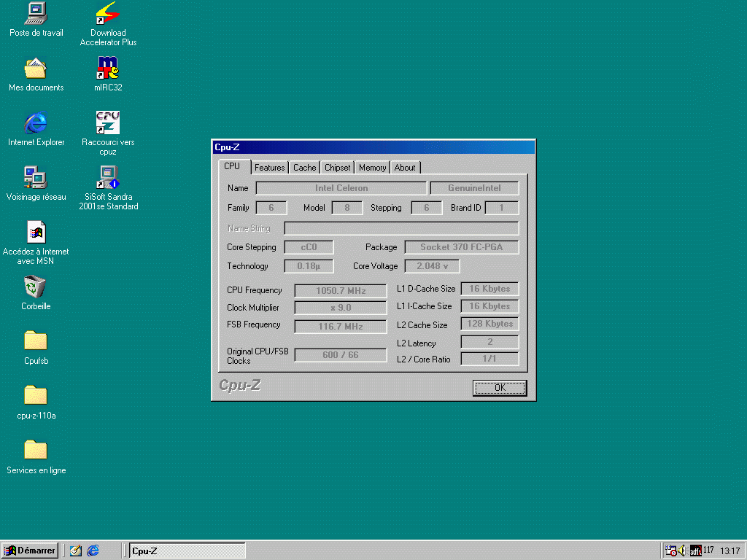747x560 pixels.
Task: Open the Démarrer start menu
Action: tap(29, 551)
